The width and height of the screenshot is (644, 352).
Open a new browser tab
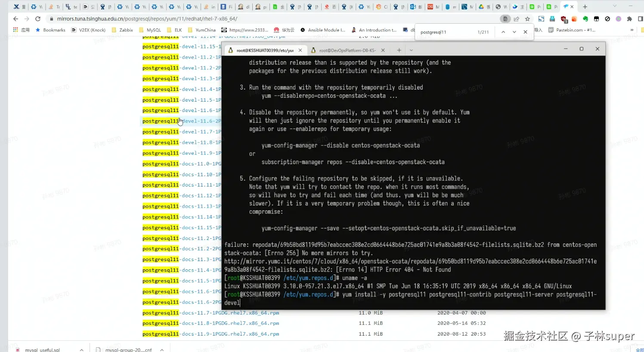(585, 6)
